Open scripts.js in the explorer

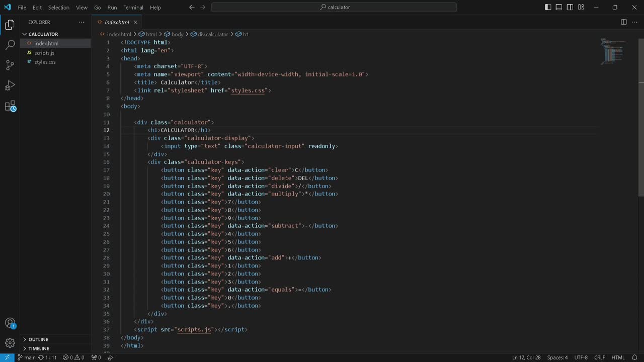pos(44,53)
